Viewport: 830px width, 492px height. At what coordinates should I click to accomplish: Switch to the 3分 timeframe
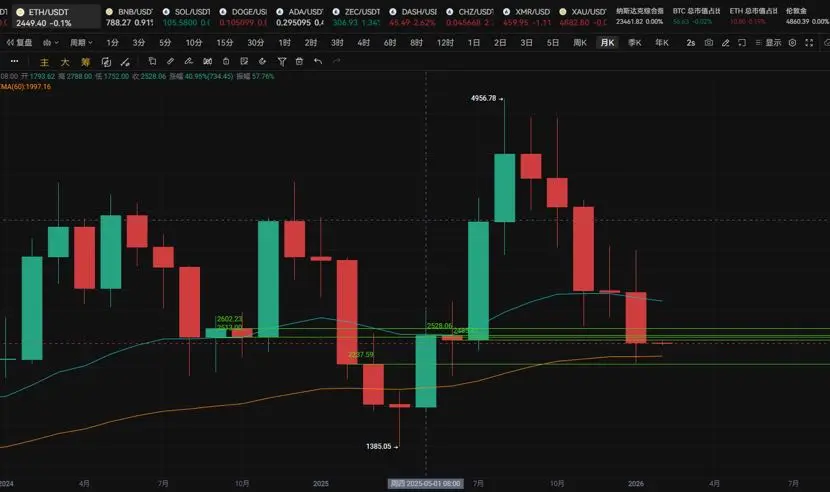pos(139,42)
